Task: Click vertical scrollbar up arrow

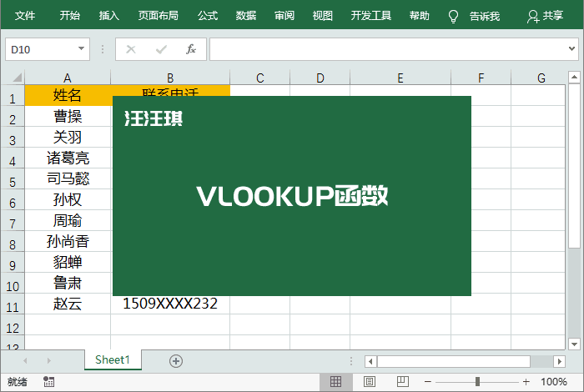Action: [x=574, y=77]
